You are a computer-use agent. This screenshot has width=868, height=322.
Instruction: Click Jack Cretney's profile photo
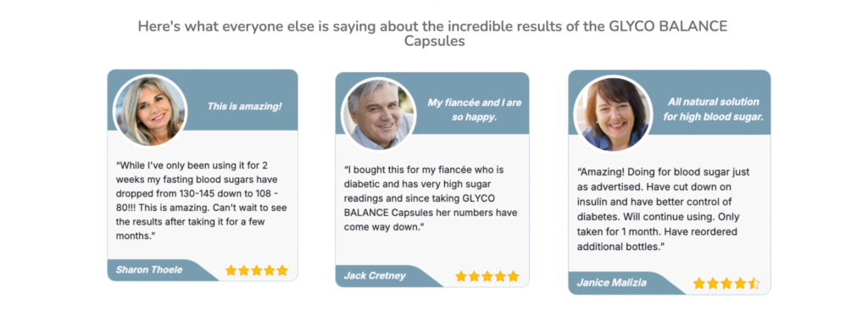click(x=379, y=114)
